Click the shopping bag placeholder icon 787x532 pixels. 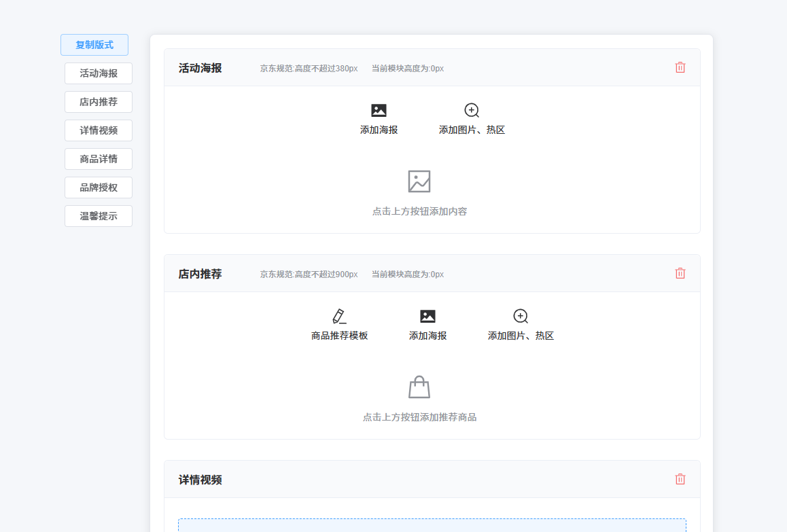419,387
